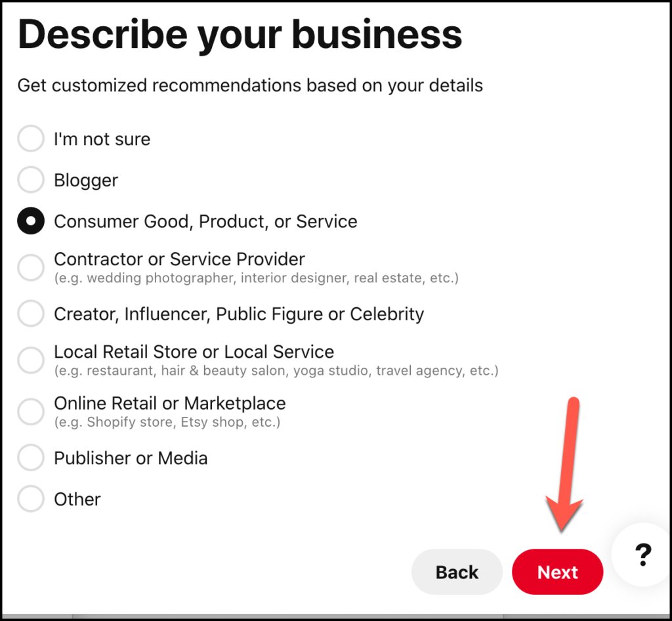Viewport: 672px width, 621px height.
Task: Click the Next button
Action: coord(557,572)
